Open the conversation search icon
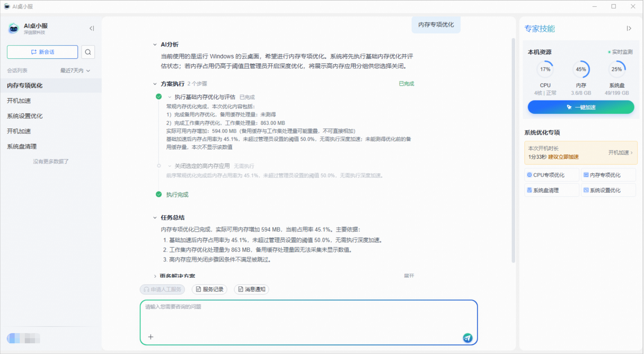This screenshot has width=644, height=354. coord(88,52)
